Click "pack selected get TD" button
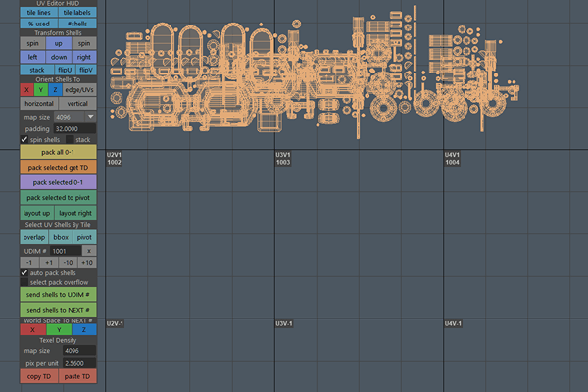This screenshot has width=588, height=392. pyautogui.click(x=59, y=168)
